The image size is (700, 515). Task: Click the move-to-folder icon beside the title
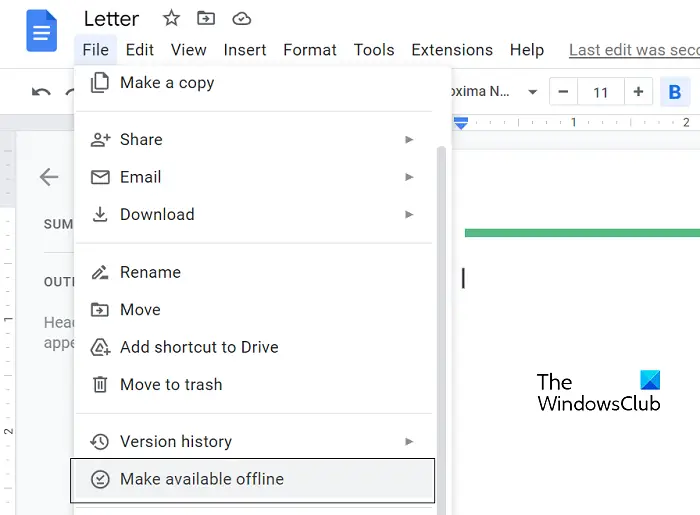(206, 19)
